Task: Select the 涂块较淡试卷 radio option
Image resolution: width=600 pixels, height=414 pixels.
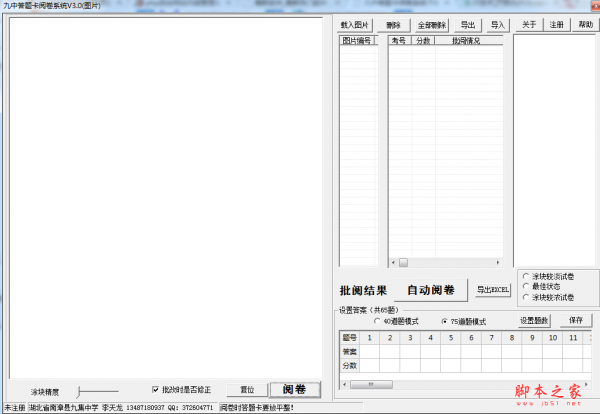Action: pos(526,276)
